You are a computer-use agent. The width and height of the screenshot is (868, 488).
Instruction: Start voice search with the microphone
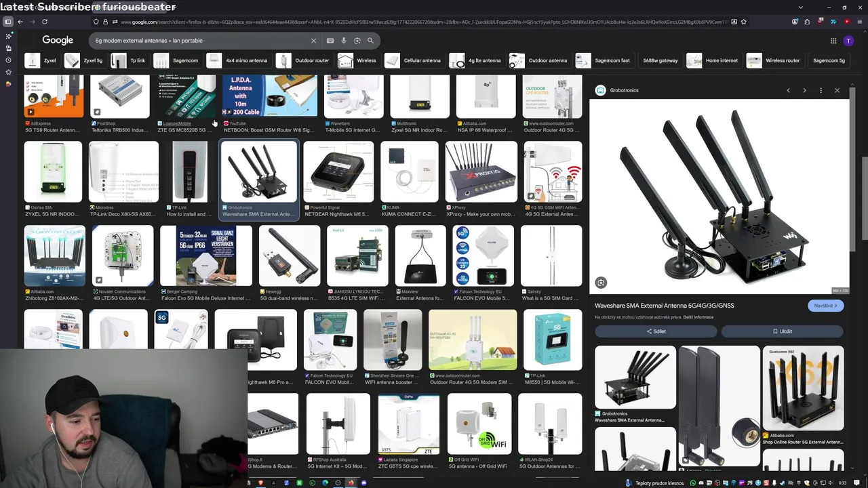coord(344,41)
